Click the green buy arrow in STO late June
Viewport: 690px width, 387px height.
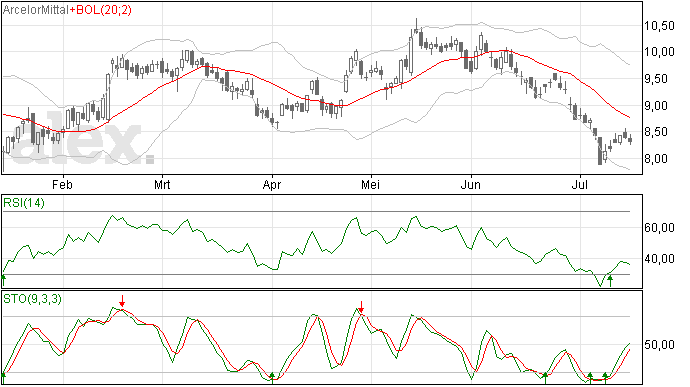545,378
